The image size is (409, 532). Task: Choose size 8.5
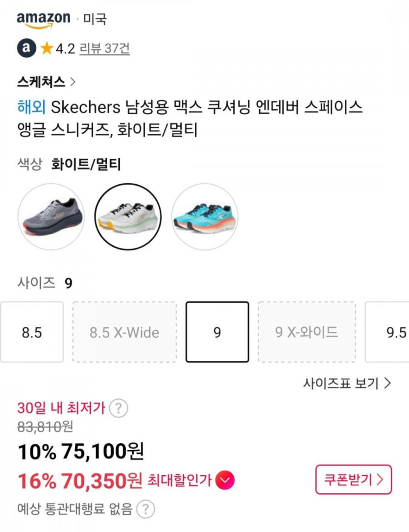[x=32, y=332]
